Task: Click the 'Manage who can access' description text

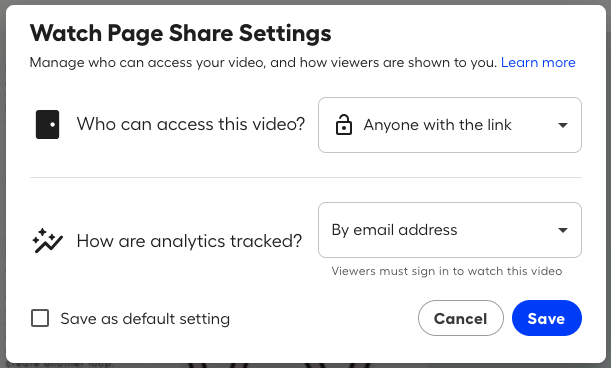Action: 263,62
